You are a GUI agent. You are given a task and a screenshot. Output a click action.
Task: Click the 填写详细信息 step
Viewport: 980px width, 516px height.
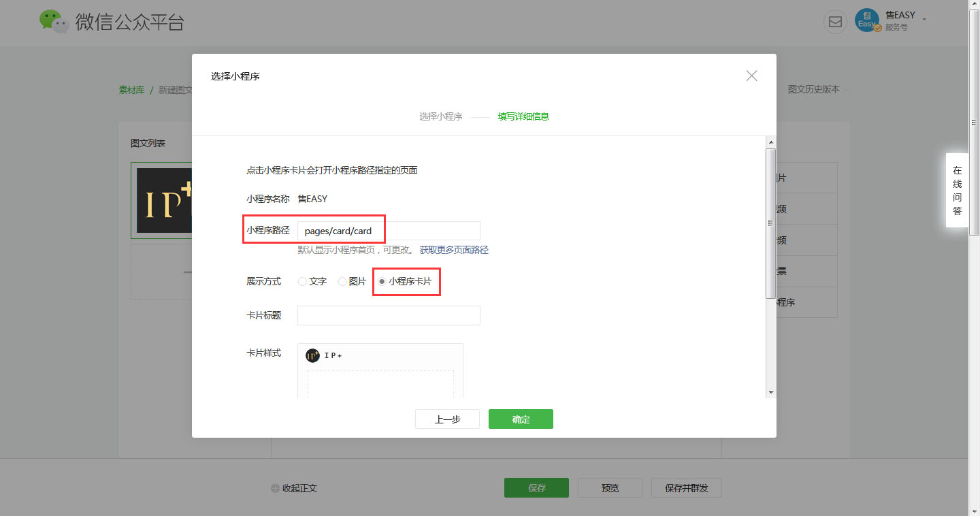tap(523, 116)
